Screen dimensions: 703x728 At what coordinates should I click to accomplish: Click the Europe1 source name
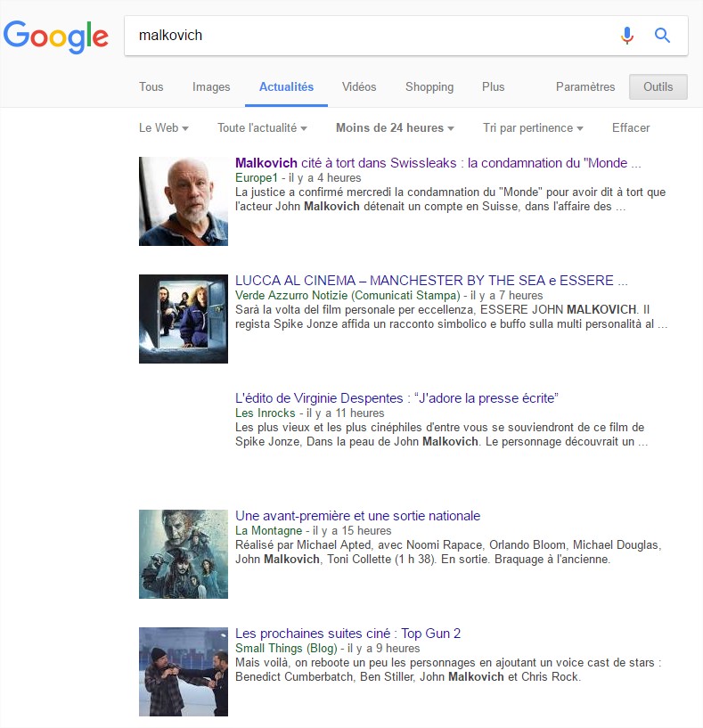[257, 178]
